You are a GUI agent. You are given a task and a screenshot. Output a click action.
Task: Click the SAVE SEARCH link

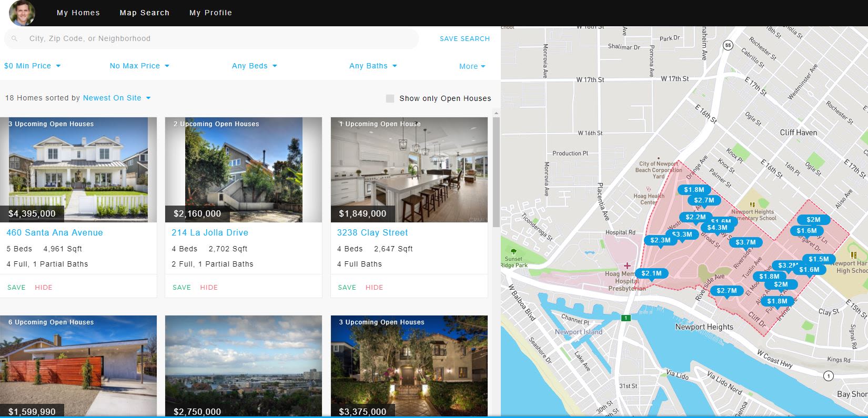point(465,39)
